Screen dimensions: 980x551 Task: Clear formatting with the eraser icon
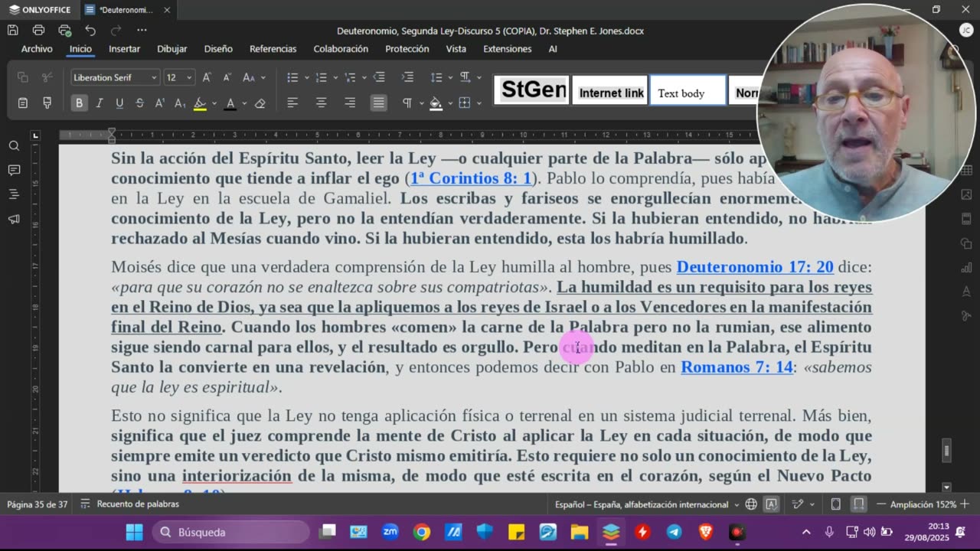(x=260, y=103)
